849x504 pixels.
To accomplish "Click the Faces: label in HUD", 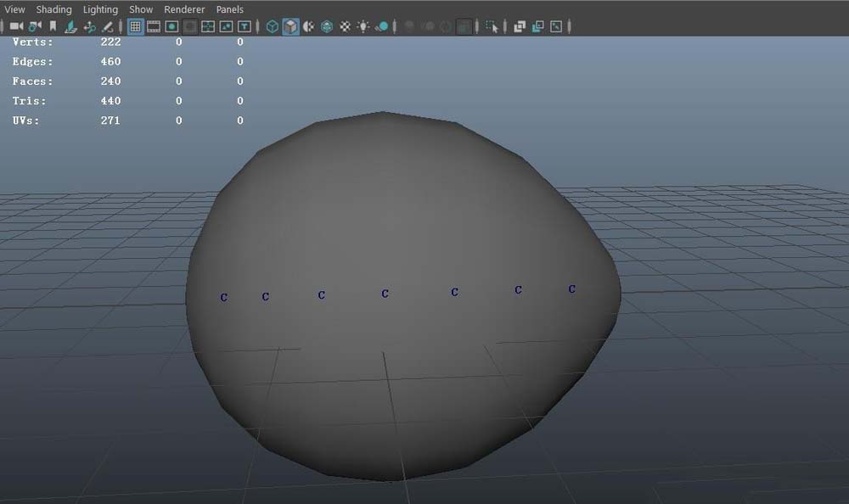I will (x=32, y=81).
